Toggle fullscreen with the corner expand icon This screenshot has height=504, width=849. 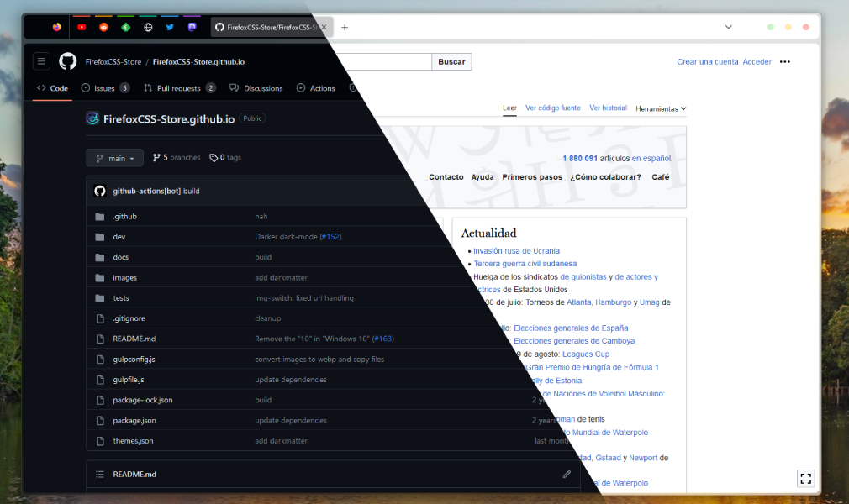click(805, 479)
